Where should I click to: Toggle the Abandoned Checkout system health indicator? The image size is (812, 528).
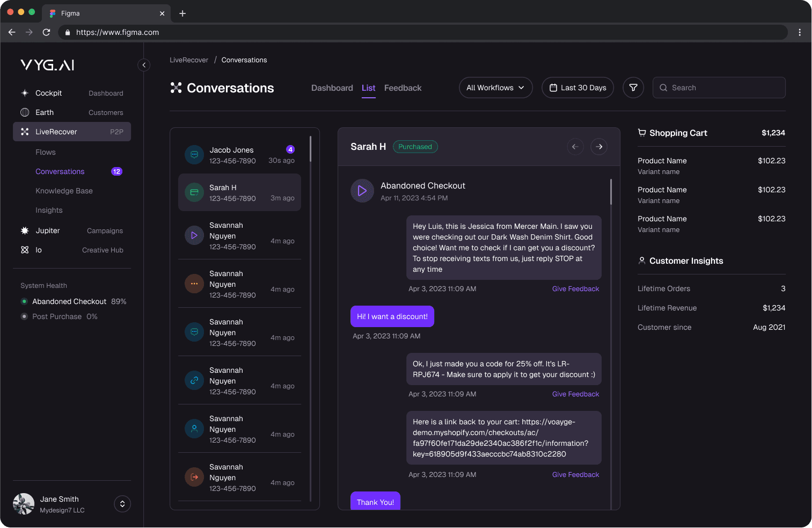pos(24,301)
